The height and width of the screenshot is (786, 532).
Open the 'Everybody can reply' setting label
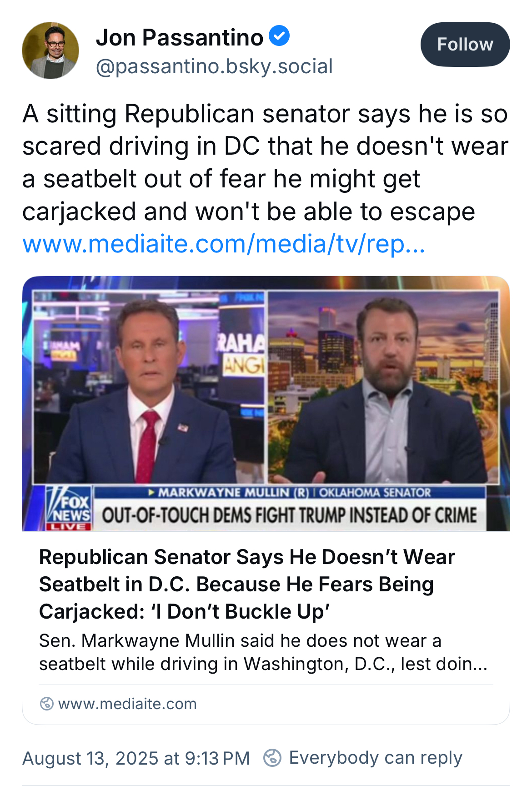(x=376, y=758)
